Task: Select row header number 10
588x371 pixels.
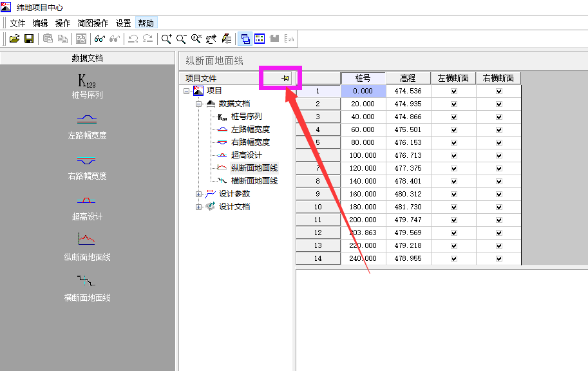Action: (318, 207)
